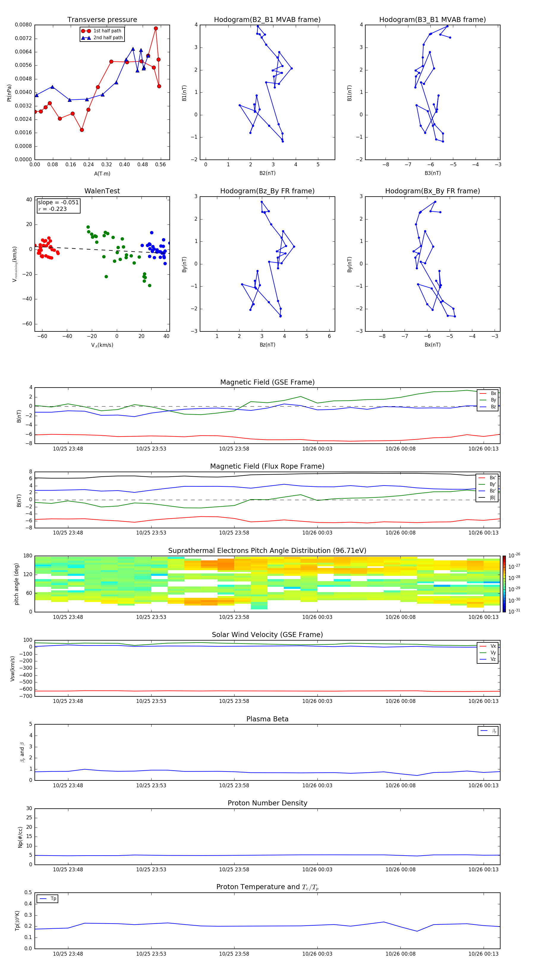Click the "Magnetic Field (GSE Frame)" title
The image size is (535, 980).
click(267, 382)
